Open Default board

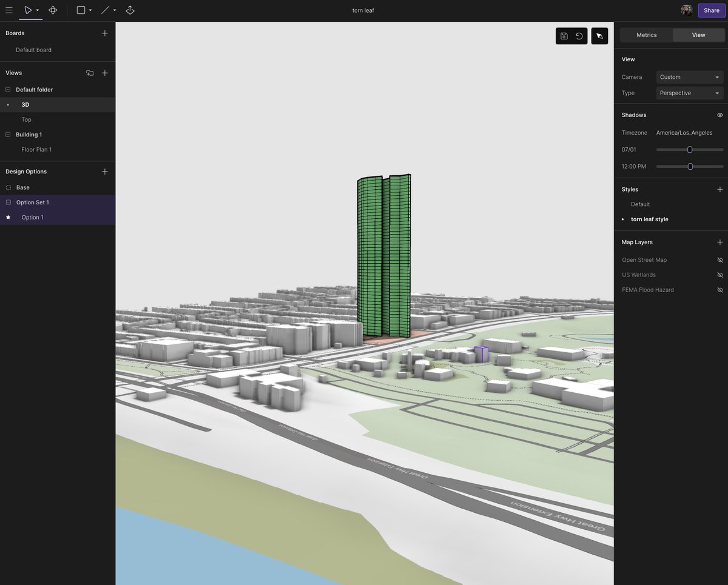pos(33,50)
